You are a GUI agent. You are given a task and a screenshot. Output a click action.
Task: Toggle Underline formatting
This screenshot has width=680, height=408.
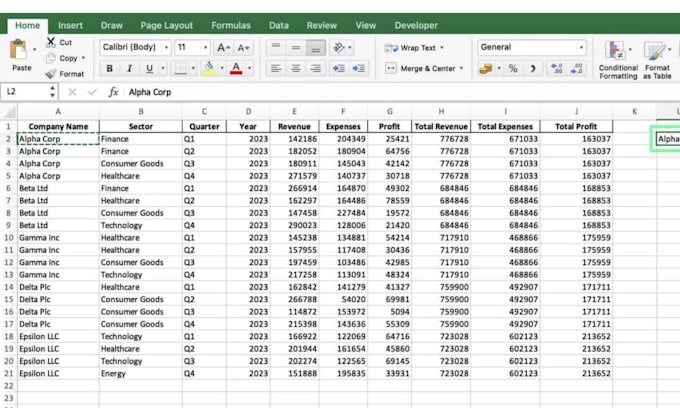coord(149,68)
